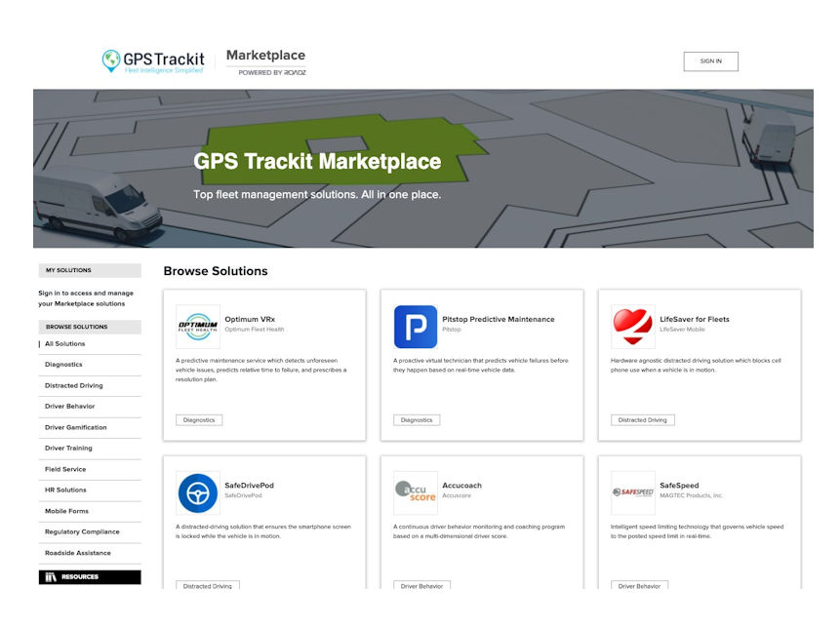Image resolution: width=840 pixels, height=629 pixels.
Task: Click the SafeSpeed card description text
Action: pyautogui.click(x=697, y=531)
